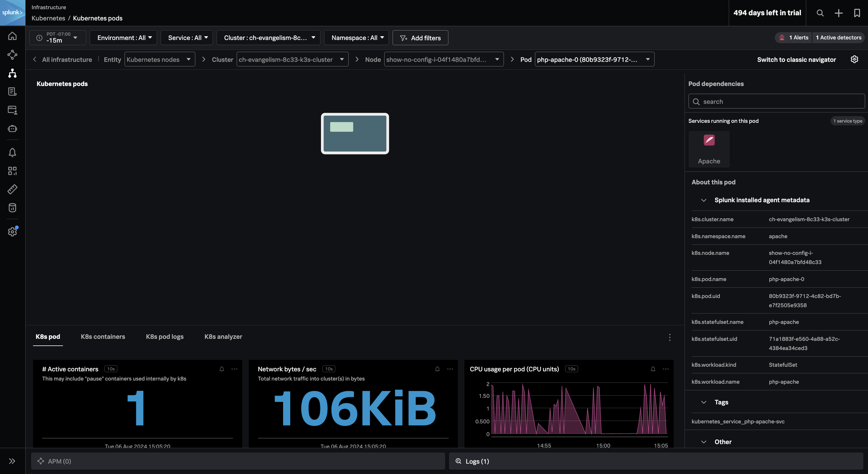This screenshot has height=474, width=868.
Task: Open the Dashboards grid icon
Action: pyautogui.click(x=12, y=171)
